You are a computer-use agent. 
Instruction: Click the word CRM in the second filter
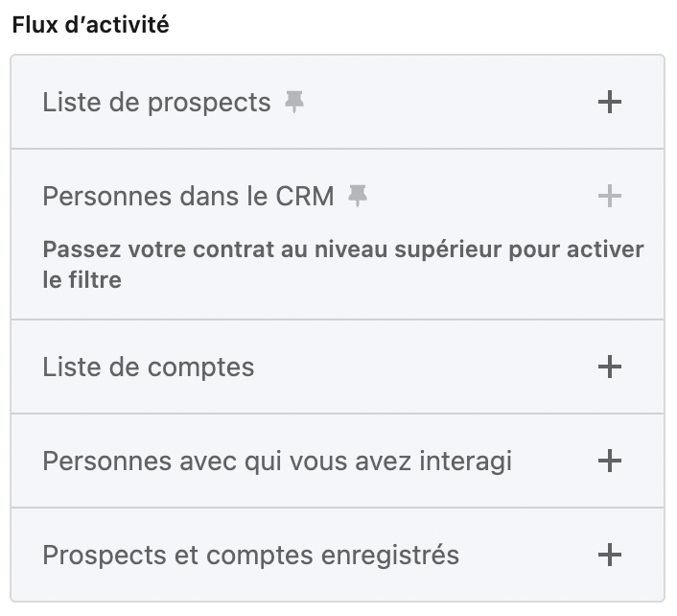305,196
